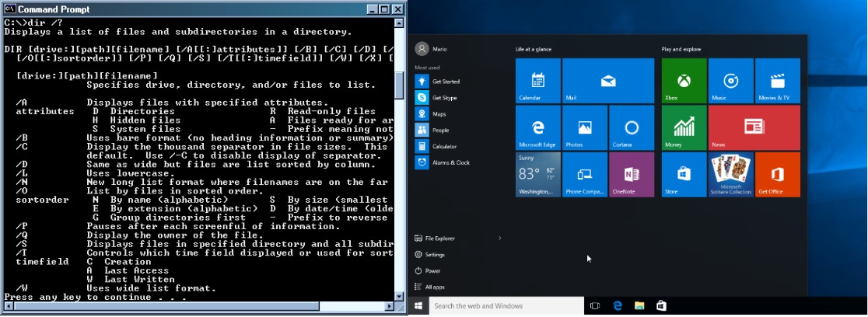This screenshot has height=317, width=868.
Task: Click the Life at a glance group heading
Action: coord(533,49)
